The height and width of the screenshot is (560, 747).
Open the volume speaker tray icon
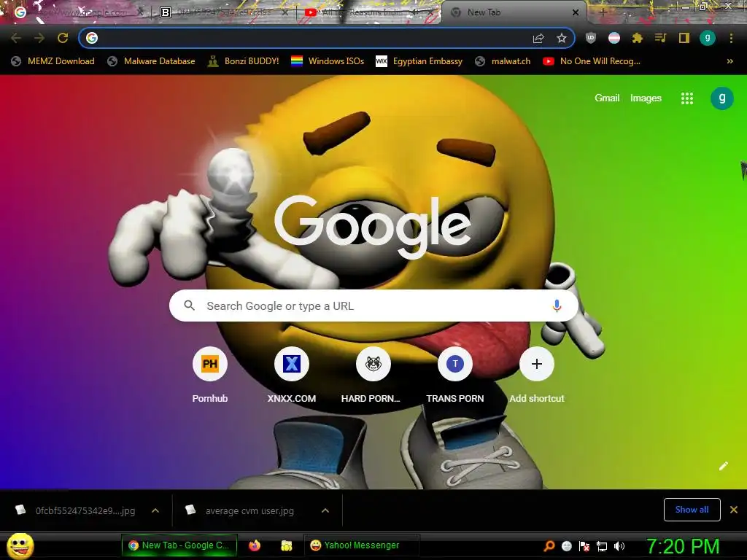[x=619, y=546]
